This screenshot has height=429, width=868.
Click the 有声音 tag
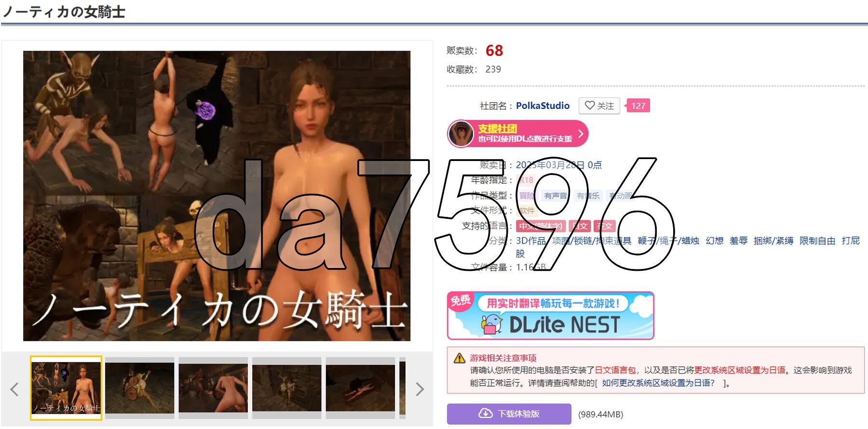(556, 196)
